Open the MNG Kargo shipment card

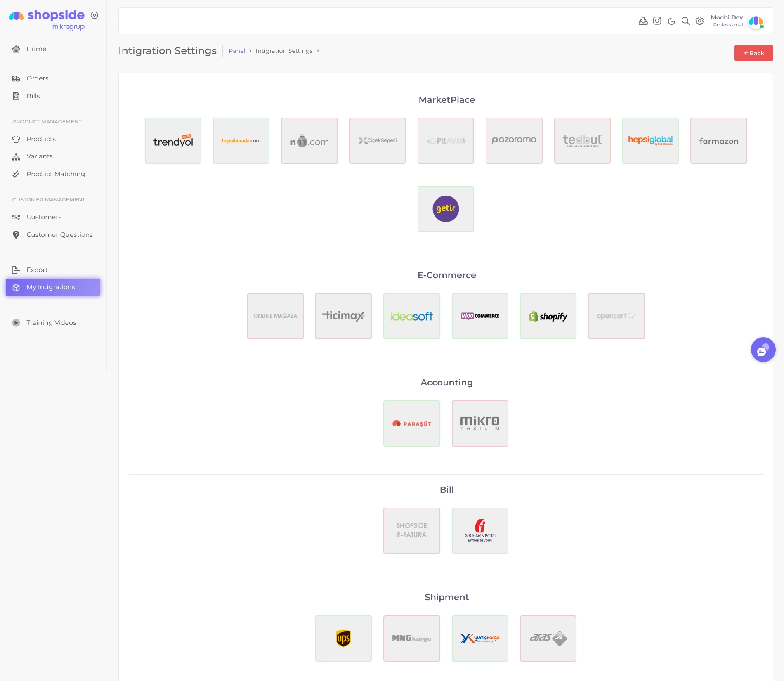coord(412,638)
